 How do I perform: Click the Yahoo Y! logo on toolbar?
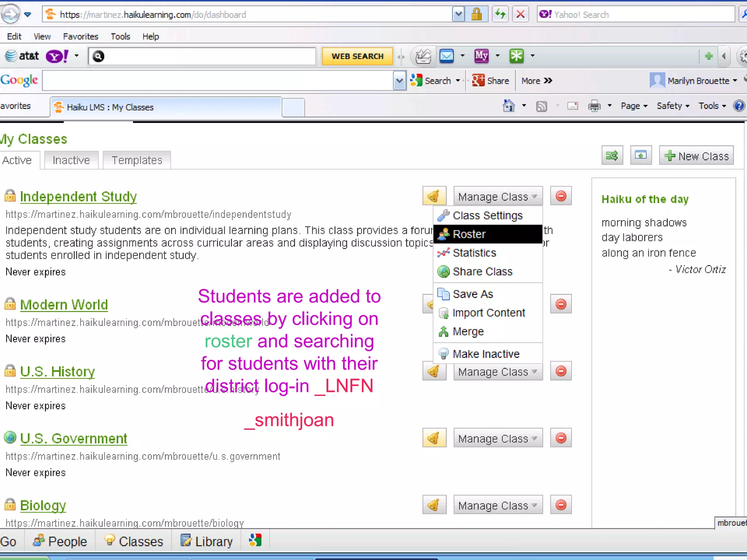click(x=57, y=56)
